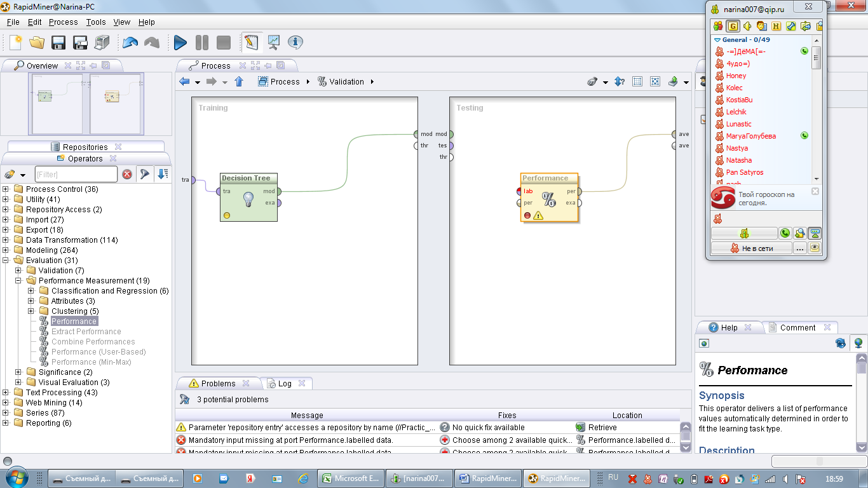Screen dimensions: 868x488
Task: Clear the operator filter with red X
Action: (x=127, y=174)
